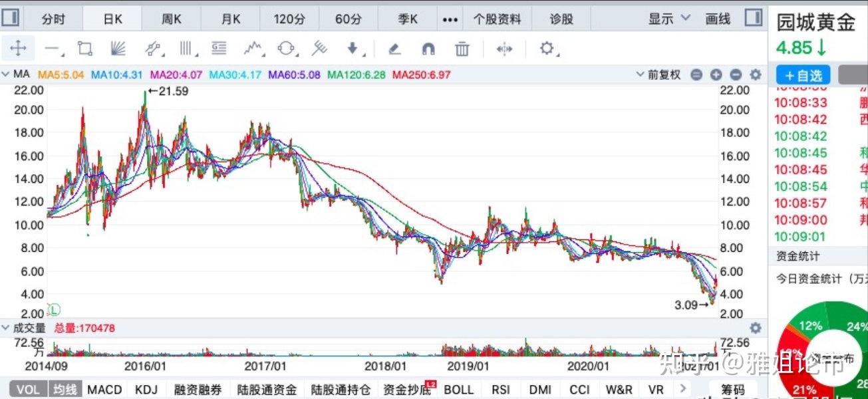Click the down arrow marker tool

pos(353,48)
